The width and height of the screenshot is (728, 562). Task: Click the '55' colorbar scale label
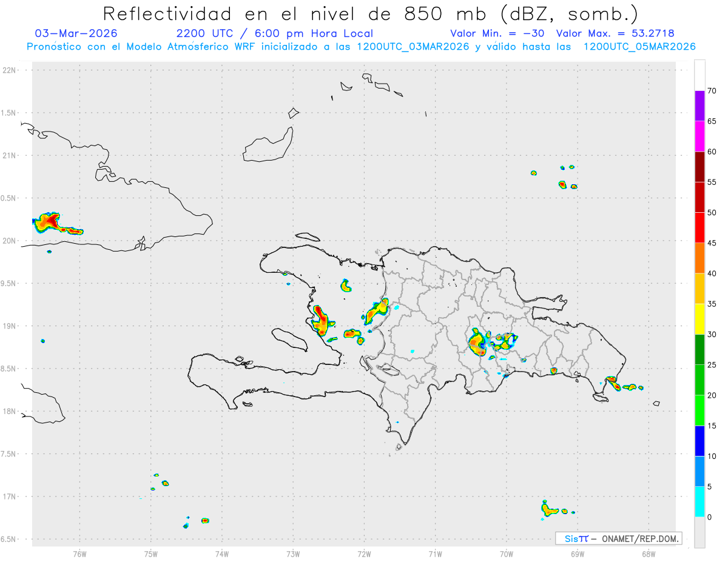click(x=712, y=182)
